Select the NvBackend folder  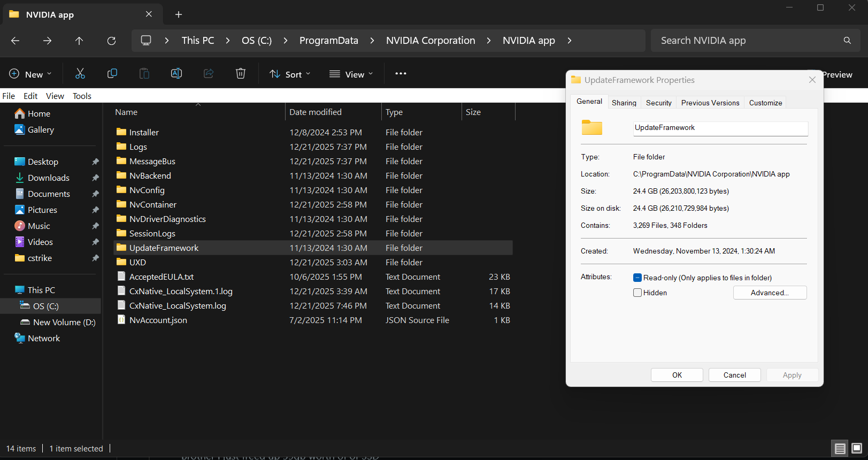pos(314,175)
